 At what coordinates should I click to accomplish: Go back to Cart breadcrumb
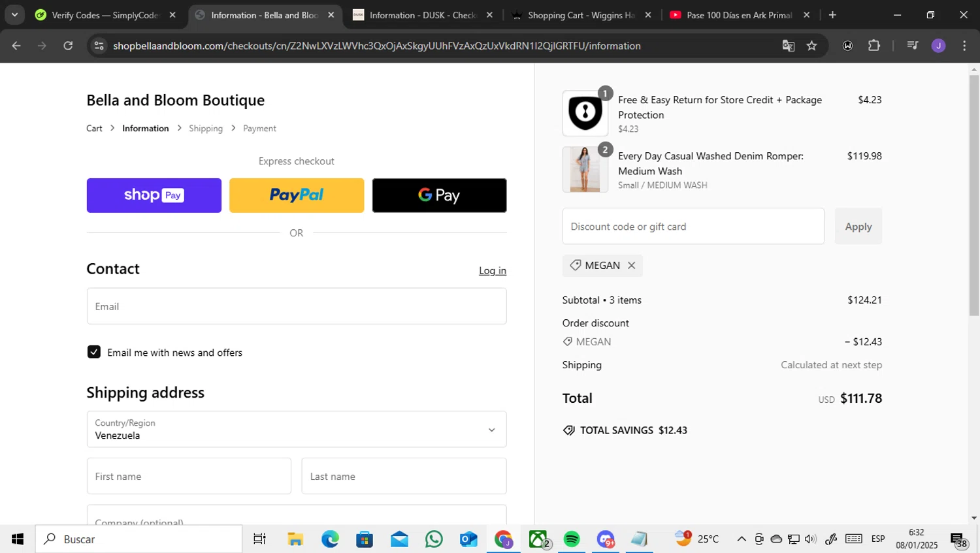pos(94,129)
